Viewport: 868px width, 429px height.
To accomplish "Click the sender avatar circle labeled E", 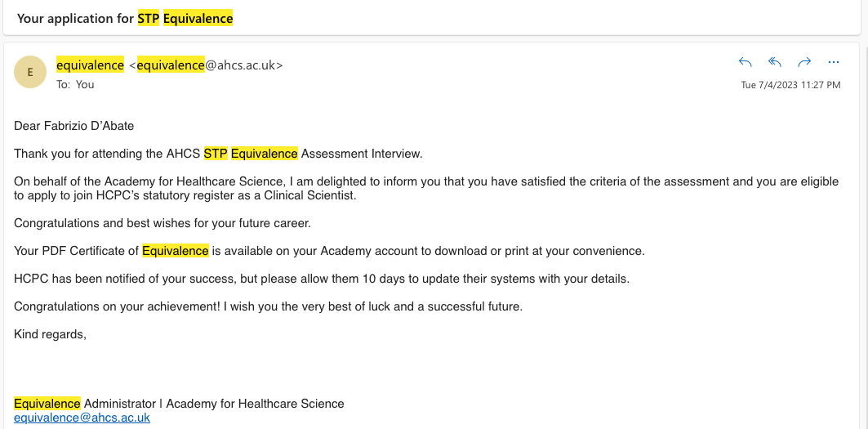I will [x=30, y=72].
